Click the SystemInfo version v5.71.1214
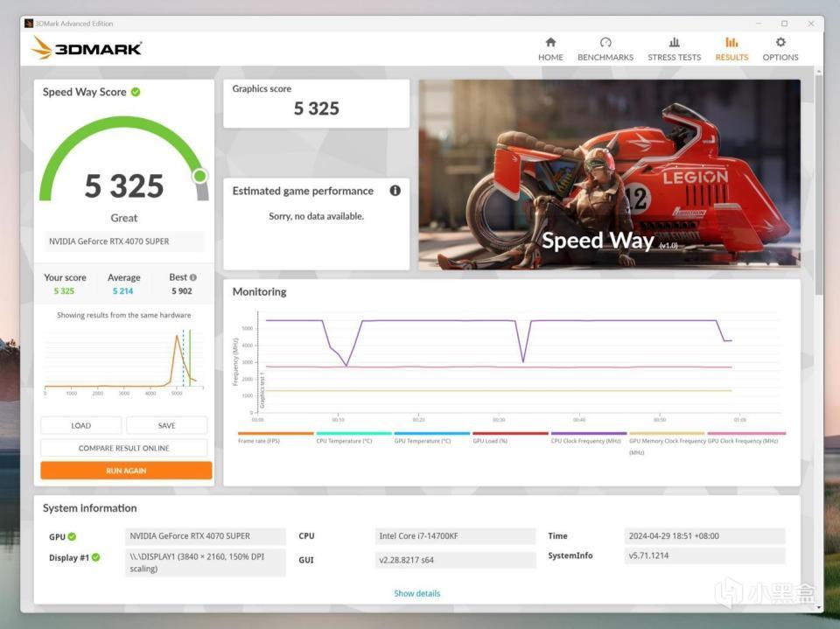The image size is (840, 629). pos(704,556)
